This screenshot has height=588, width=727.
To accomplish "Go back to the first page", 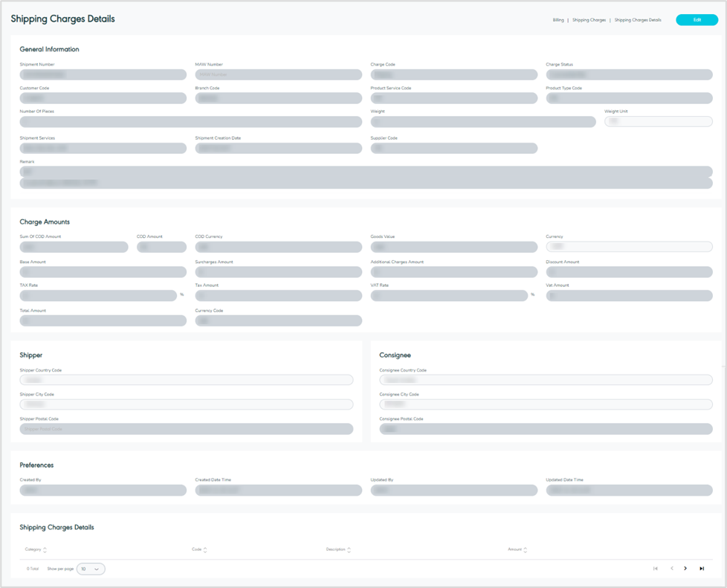I will [x=655, y=568].
